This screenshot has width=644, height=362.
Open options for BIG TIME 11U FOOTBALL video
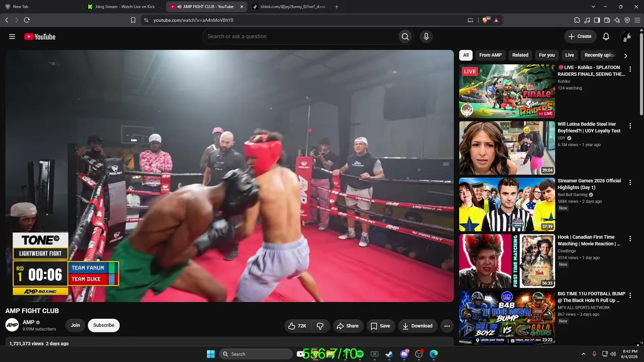pos(630,296)
